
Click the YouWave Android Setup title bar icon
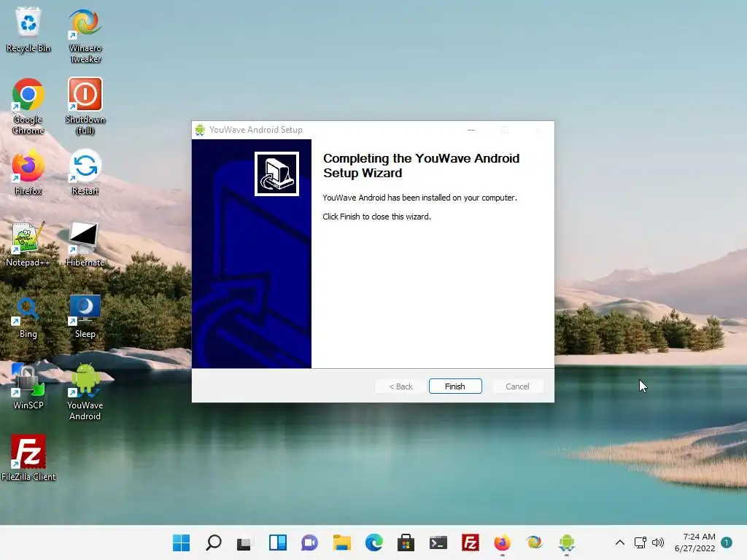(x=200, y=130)
